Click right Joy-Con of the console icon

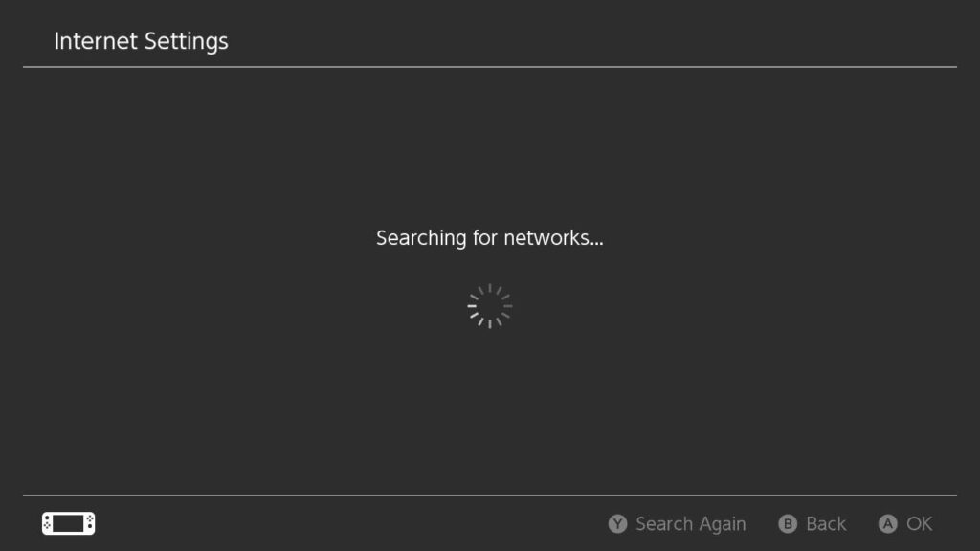pyautogui.click(x=90, y=523)
